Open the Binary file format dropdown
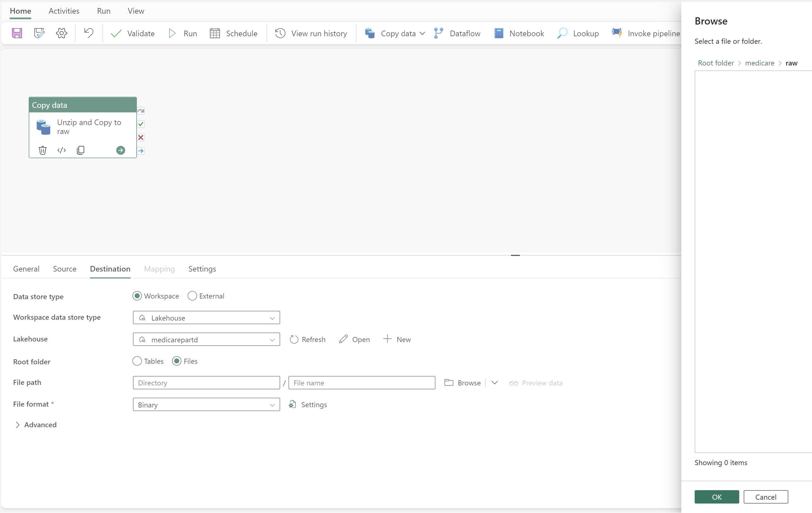 (x=206, y=405)
